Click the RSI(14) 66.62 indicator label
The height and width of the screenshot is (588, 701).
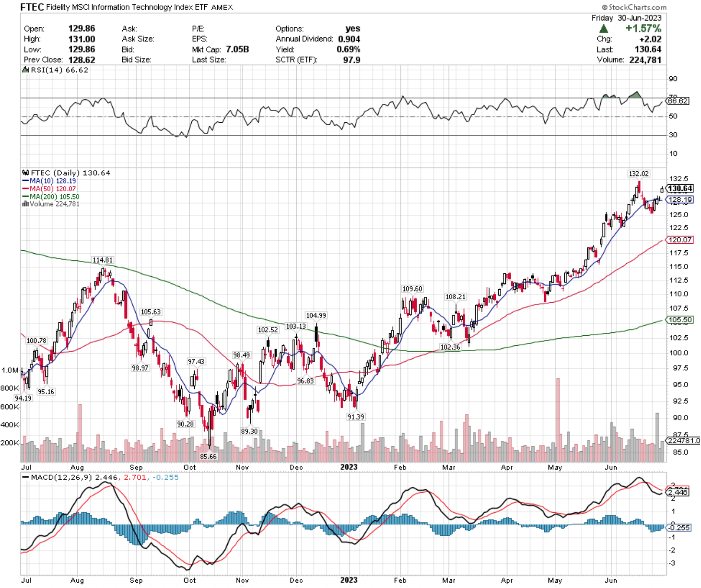tap(56, 70)
